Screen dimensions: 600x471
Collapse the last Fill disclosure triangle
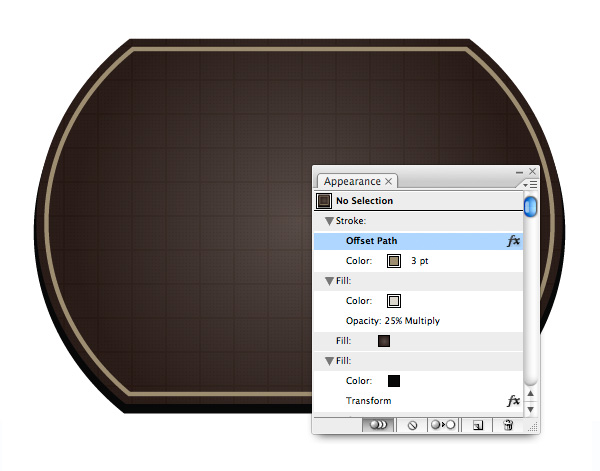click(x=329, y=361)
